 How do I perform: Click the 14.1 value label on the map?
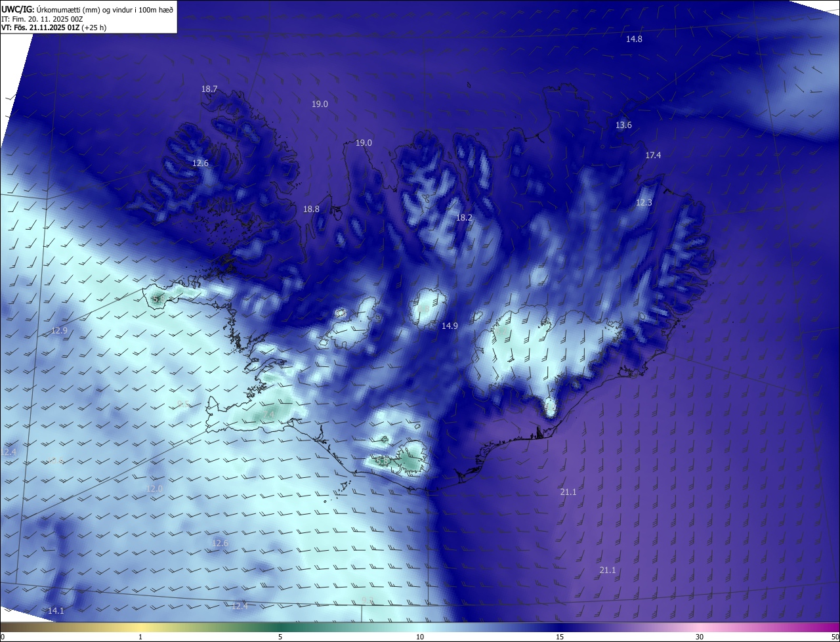coord(56,611)
